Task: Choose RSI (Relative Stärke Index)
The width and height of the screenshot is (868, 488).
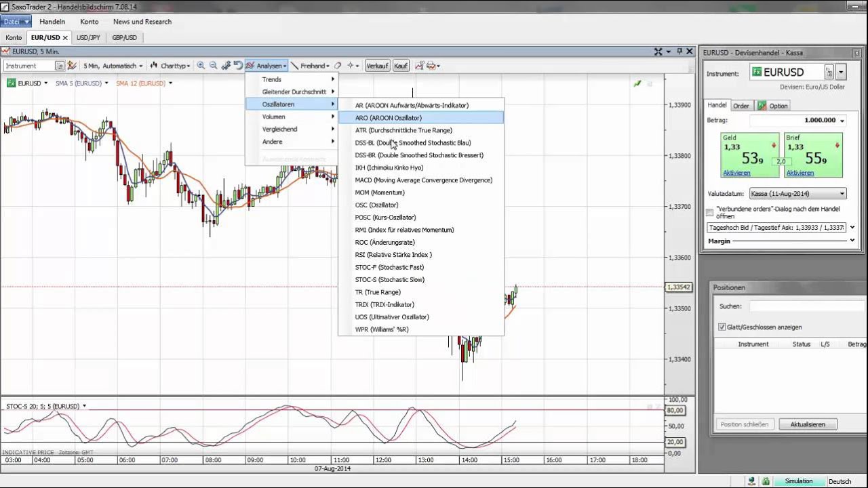Action: click(x=421, y=255)
